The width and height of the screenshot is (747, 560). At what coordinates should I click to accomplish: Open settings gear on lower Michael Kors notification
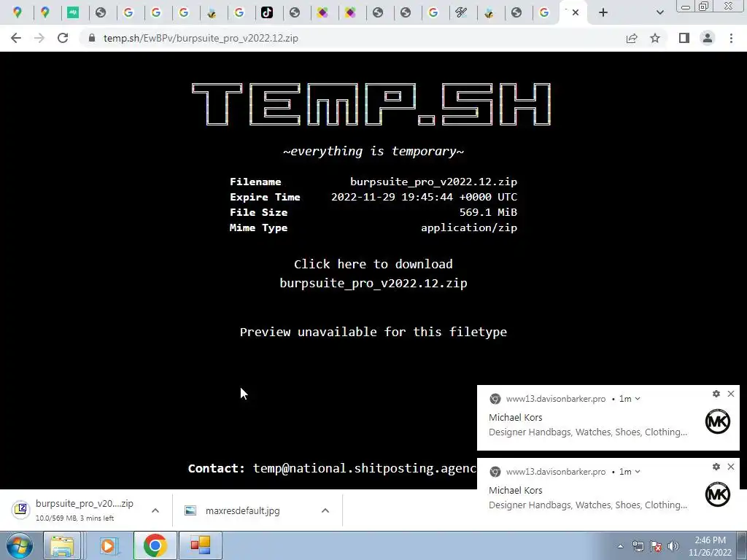click(716, 467)
